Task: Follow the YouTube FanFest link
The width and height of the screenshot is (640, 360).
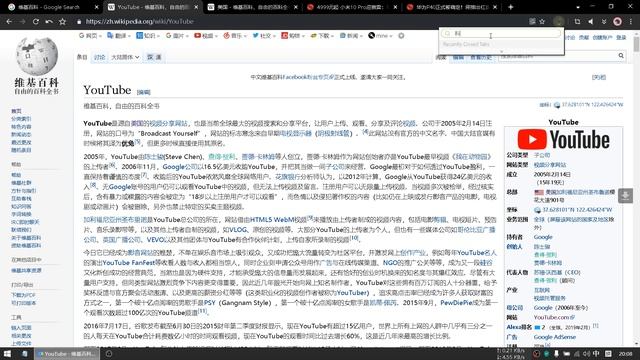Action: tap(129, 262)
